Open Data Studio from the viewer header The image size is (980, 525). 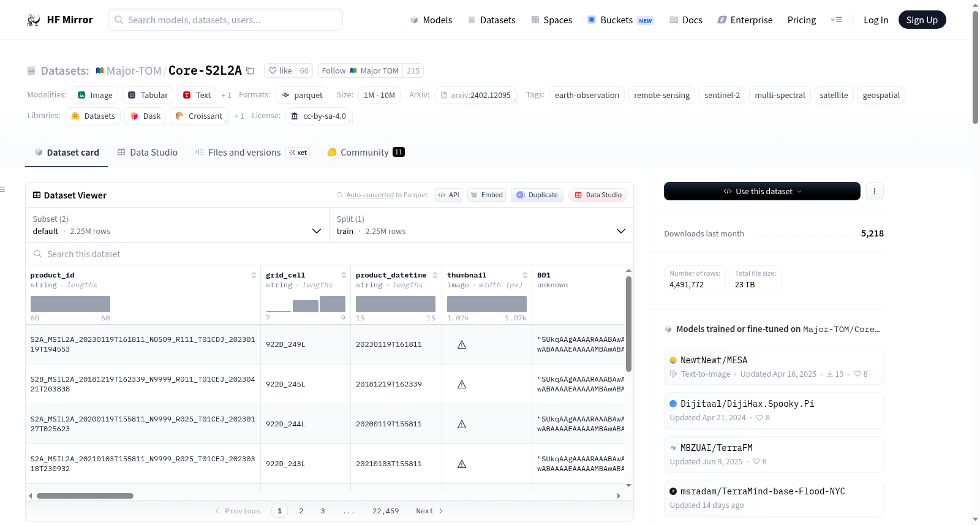(x=598, y=195)
